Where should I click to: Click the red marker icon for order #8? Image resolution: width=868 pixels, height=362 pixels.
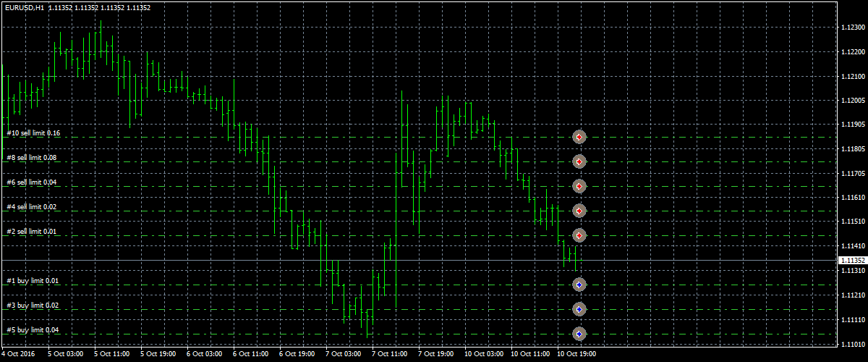tap(579, 161)
